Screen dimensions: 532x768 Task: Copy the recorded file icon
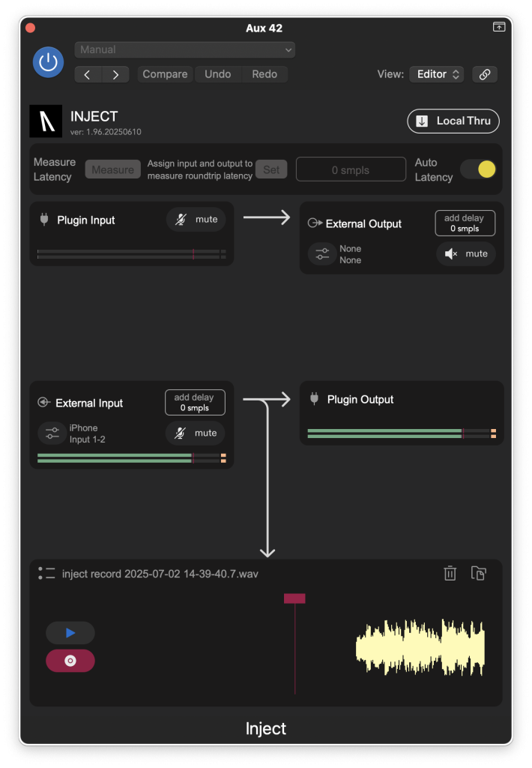point(478,573)
